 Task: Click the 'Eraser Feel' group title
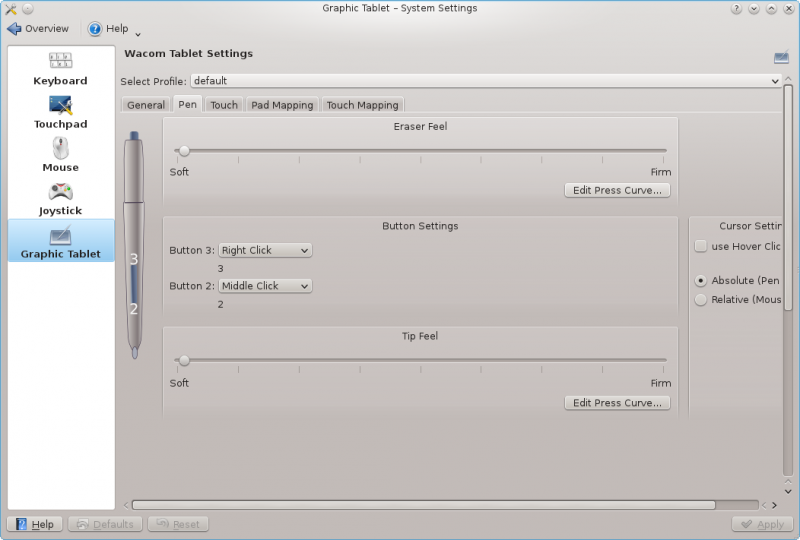(x=420, y=126)
